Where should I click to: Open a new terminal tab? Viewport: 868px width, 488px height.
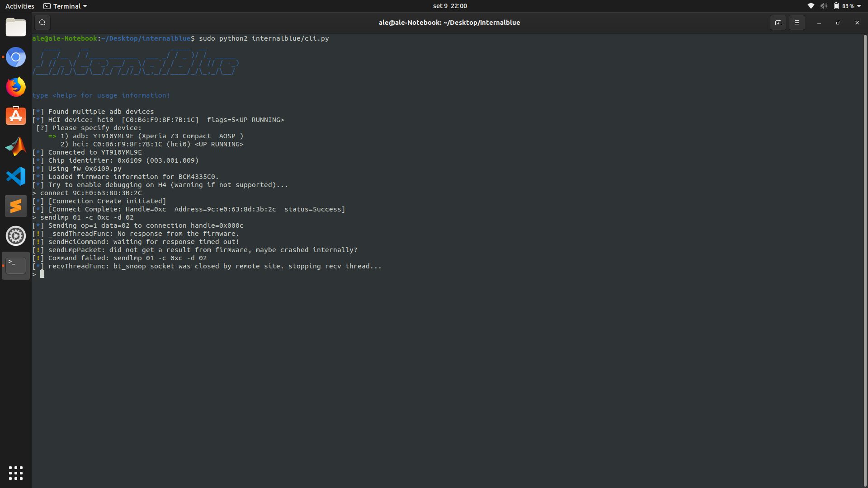pos(778,22)
